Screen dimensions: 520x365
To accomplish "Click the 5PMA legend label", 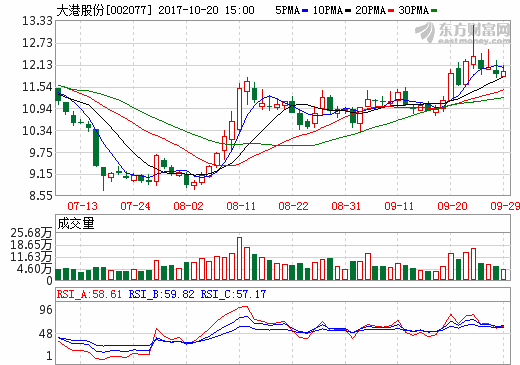I will 287,10.
